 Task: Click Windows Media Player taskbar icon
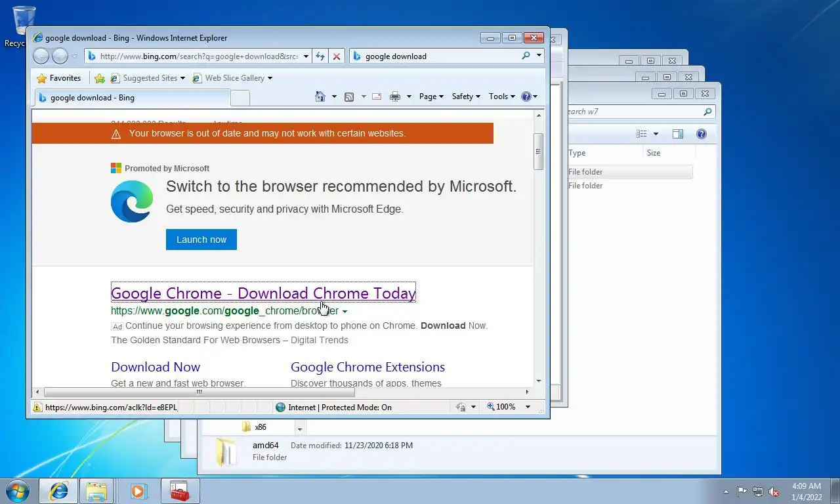click(138, 491)
